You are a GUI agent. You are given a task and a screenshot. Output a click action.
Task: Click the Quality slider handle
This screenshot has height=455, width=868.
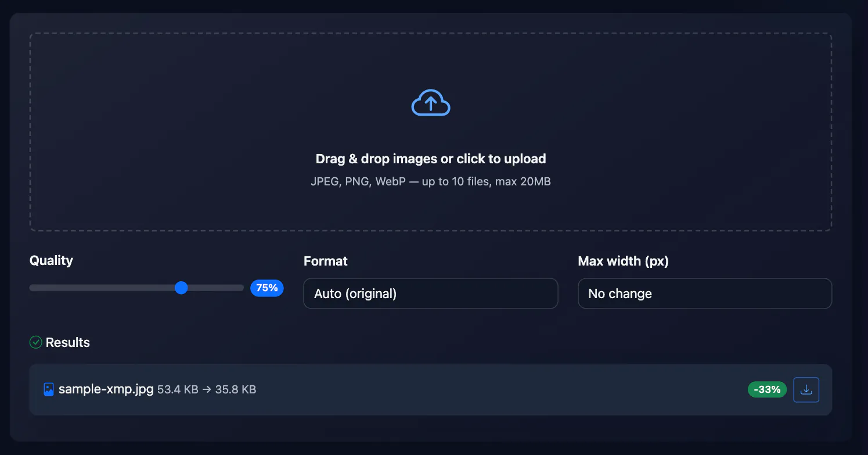point(181,288)
